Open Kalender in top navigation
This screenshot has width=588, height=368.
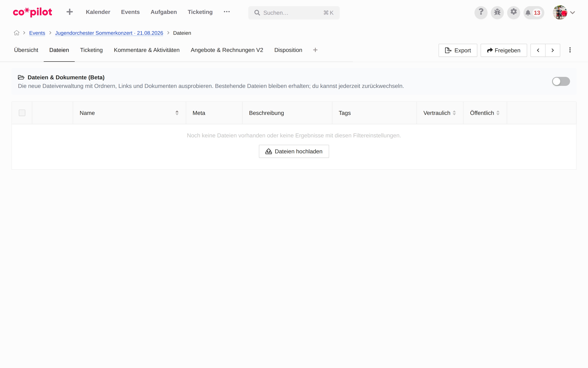[x=98, y=12]
